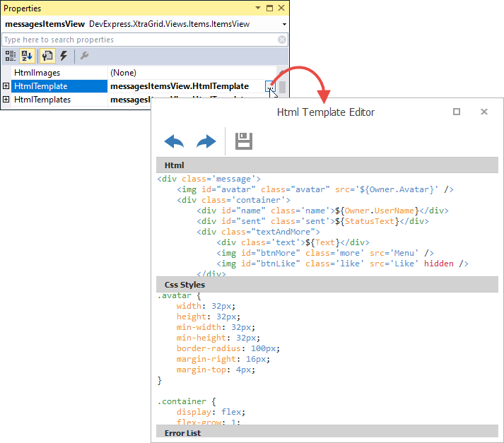This screenshot has width=504, height=443.
Task: Click the Html section header
Action: [327, 165]
